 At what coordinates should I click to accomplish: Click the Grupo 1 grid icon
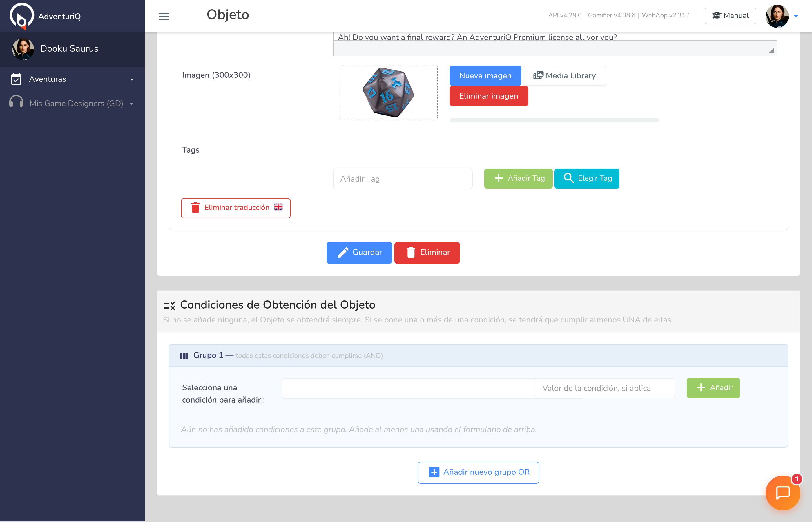click(x=184, y=356)
